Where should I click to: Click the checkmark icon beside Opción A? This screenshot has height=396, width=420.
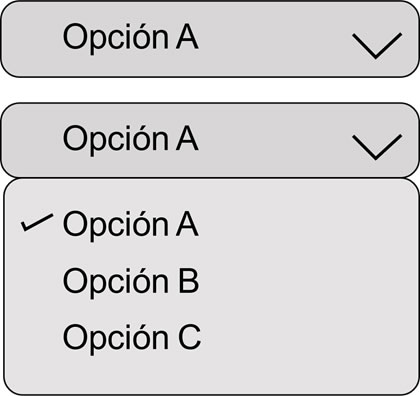(37, 222)
